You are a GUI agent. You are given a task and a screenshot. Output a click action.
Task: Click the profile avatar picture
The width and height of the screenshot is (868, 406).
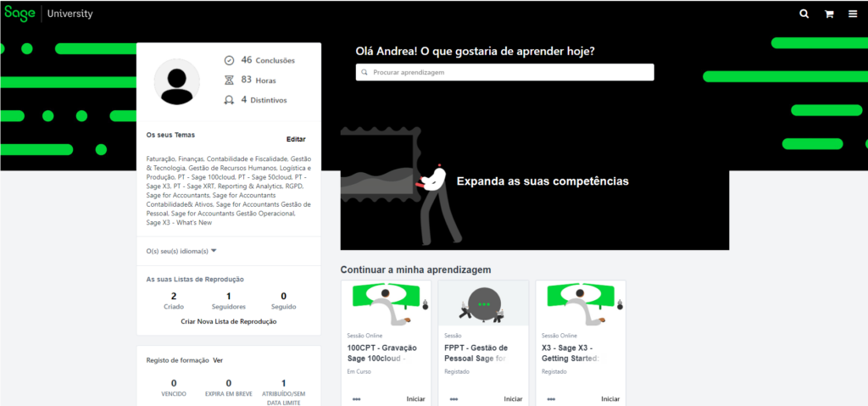[x=176, y=82]
